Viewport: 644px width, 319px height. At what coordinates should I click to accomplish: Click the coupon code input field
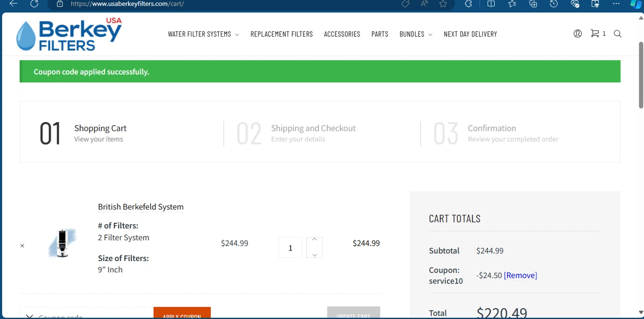point(87,313)
